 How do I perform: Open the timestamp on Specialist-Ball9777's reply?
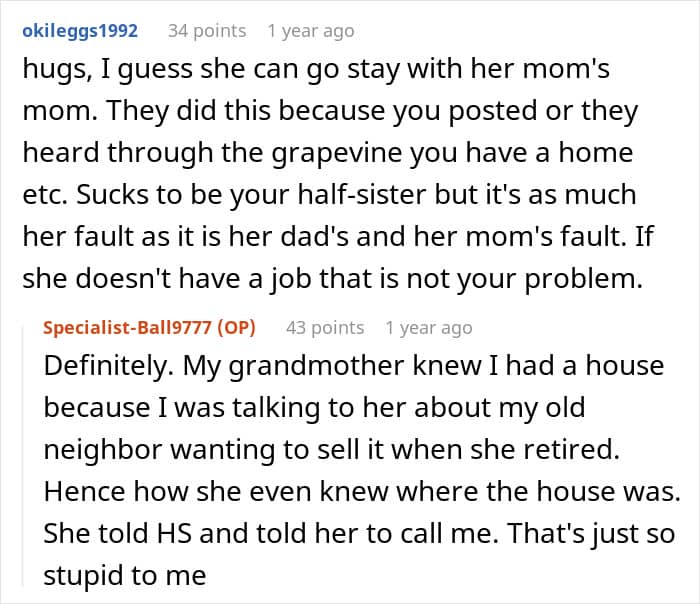pyautogui.click(x=429, y=327)
